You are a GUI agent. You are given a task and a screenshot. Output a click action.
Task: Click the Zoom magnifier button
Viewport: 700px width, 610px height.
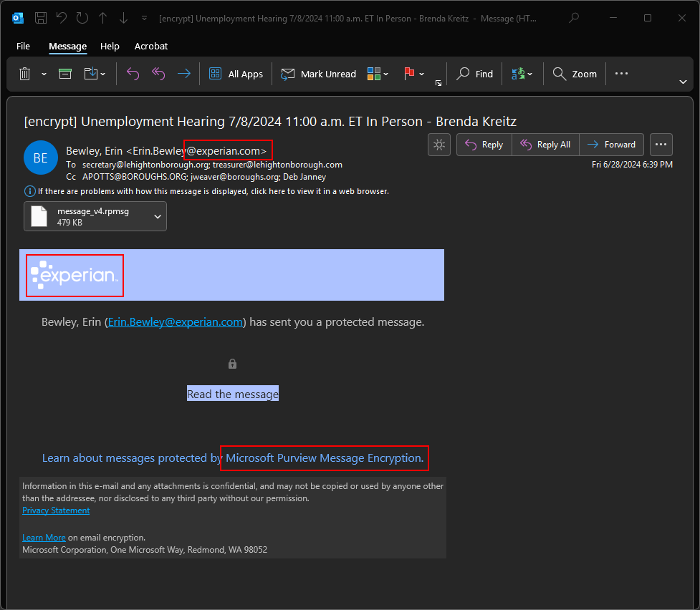575,74
